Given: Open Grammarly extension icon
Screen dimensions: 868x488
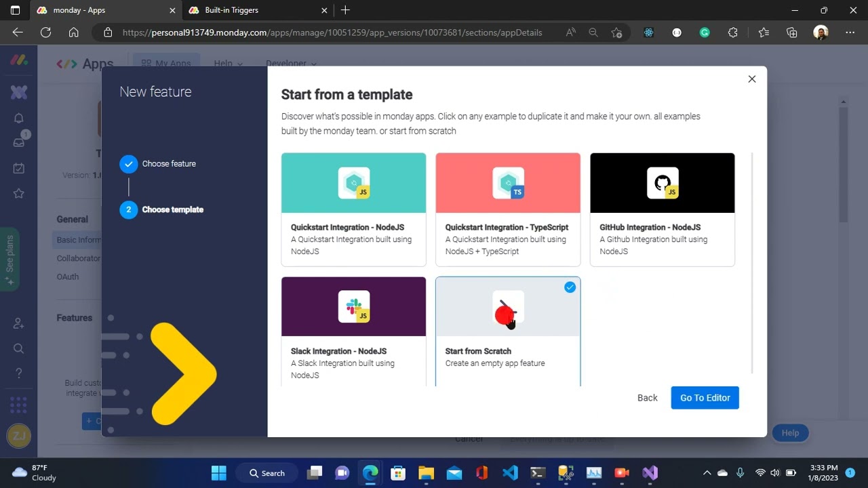Looking at the screenshot, I should click(705, 33).
